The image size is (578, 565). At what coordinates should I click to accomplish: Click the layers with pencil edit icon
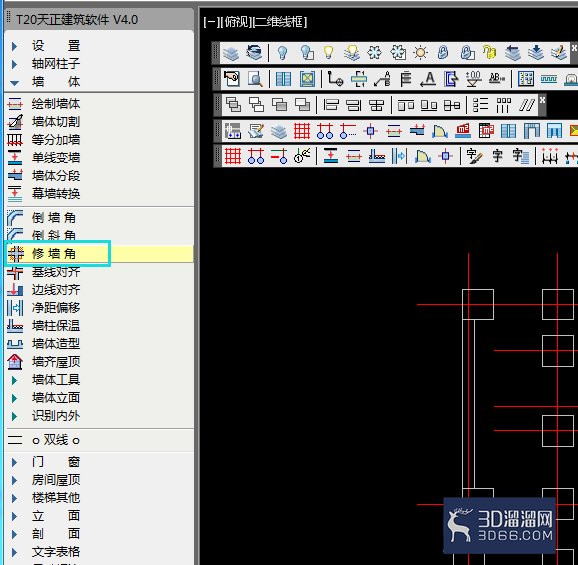pyautogui.click(x=559, y=53)
